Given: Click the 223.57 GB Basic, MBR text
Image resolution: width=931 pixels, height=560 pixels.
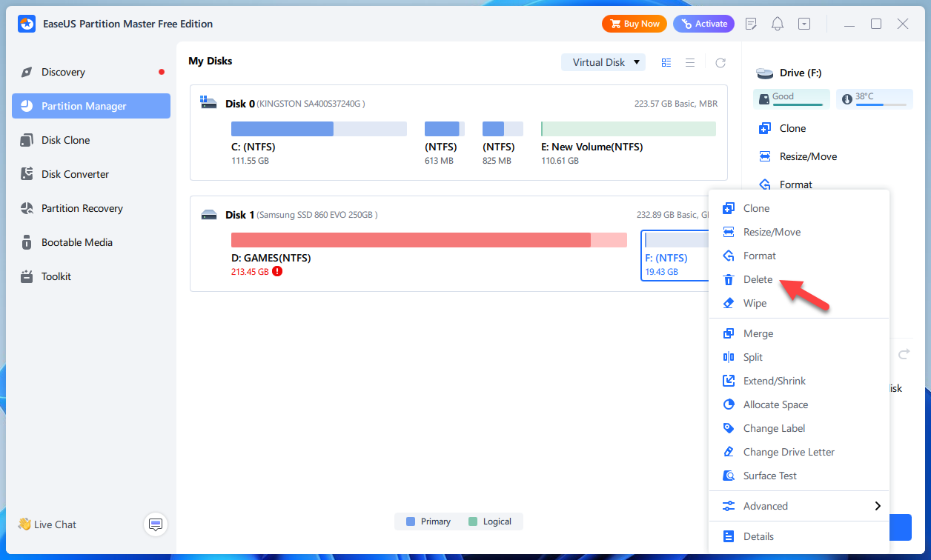Looking at the screenshot, I should pyautogui.click(x=676, y=104).
